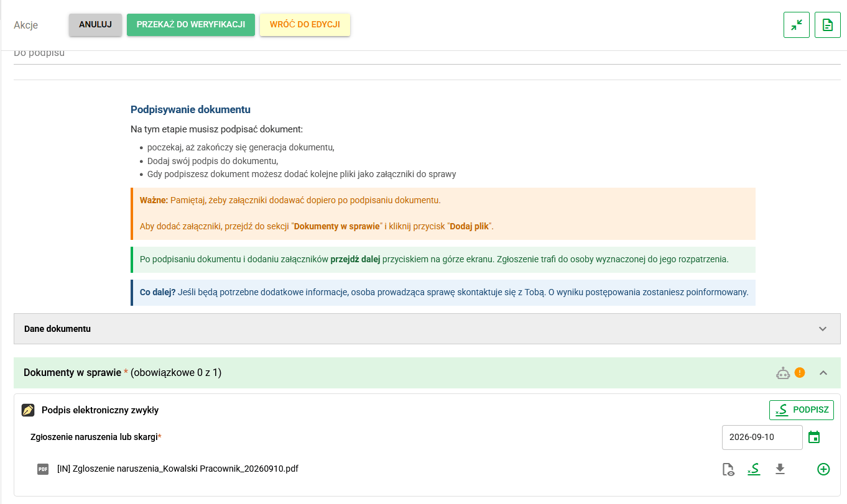Download the Zgloszenie naruszenia PDF file
Screen dimensions: 847x504
pos(780,469)
